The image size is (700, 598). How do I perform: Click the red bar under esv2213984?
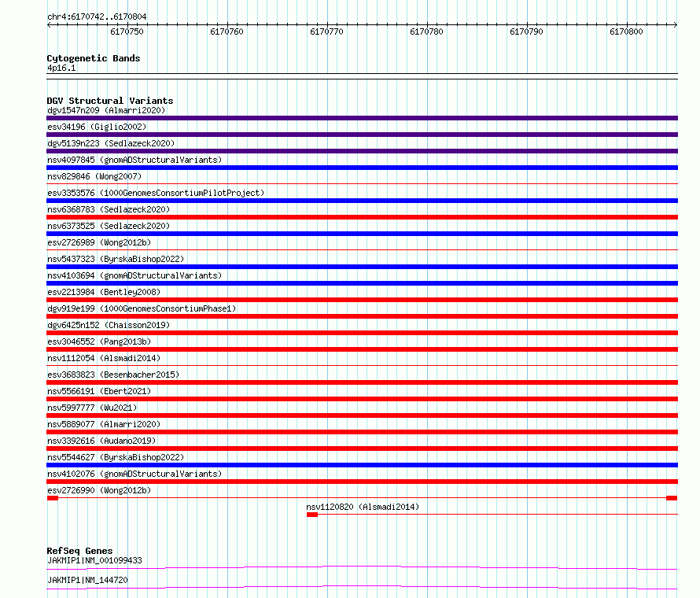pos(362,300)
